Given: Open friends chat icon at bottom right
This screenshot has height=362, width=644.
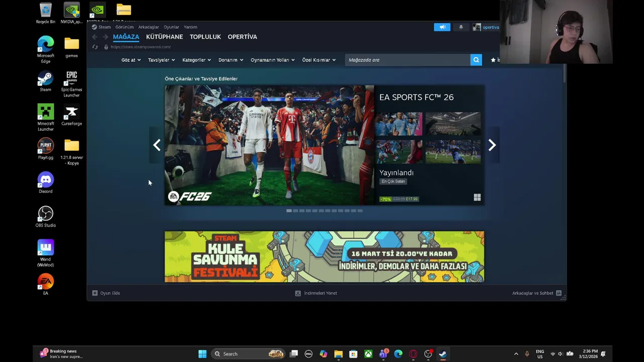Looking at the screenshot, I should click(x=558, y=293).
